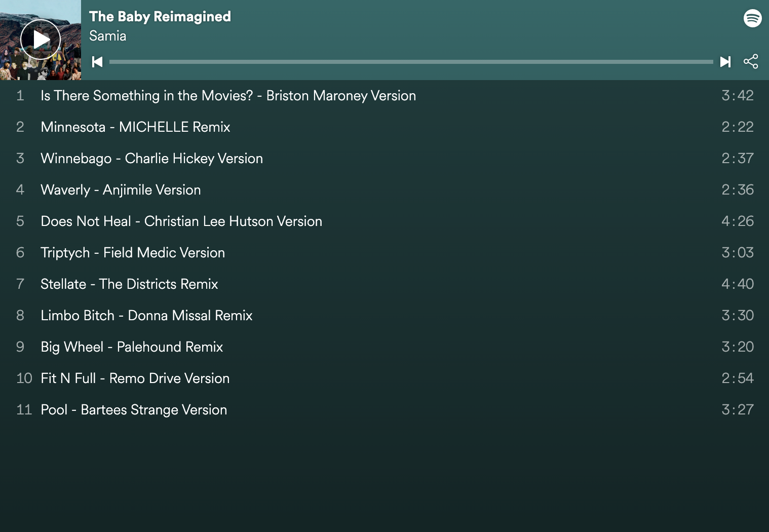The width and height of the screenshot is (769, 532).
Task: Play The Baby Reimagined album
Action: pyautogui.click(x=41, y=40)
